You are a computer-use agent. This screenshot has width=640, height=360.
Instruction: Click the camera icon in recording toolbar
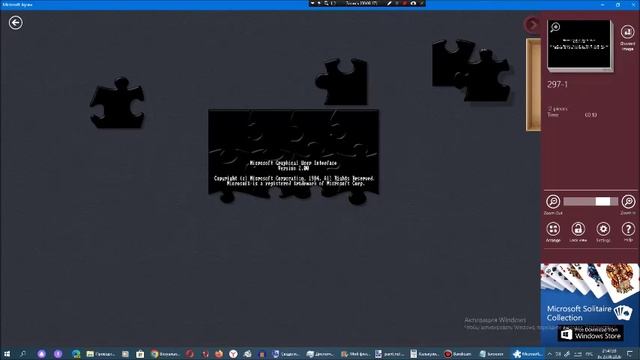pos(413,3)
